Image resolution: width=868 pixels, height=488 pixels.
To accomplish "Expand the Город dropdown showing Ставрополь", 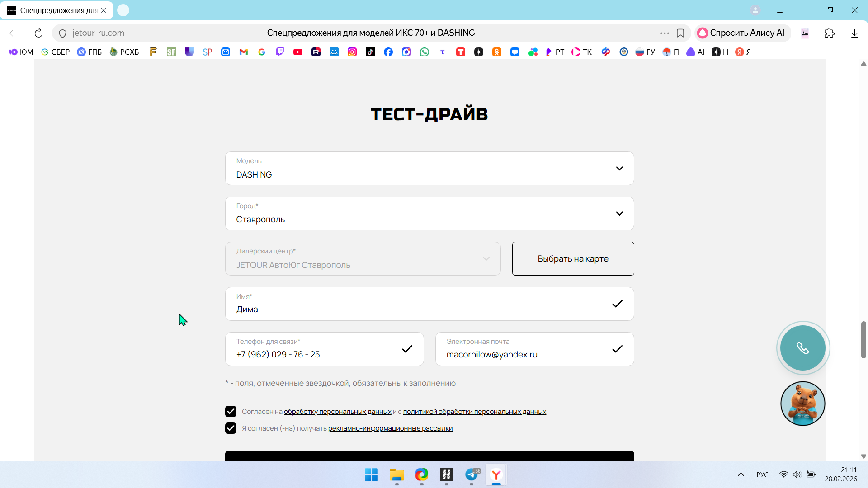I will point(429,213).
